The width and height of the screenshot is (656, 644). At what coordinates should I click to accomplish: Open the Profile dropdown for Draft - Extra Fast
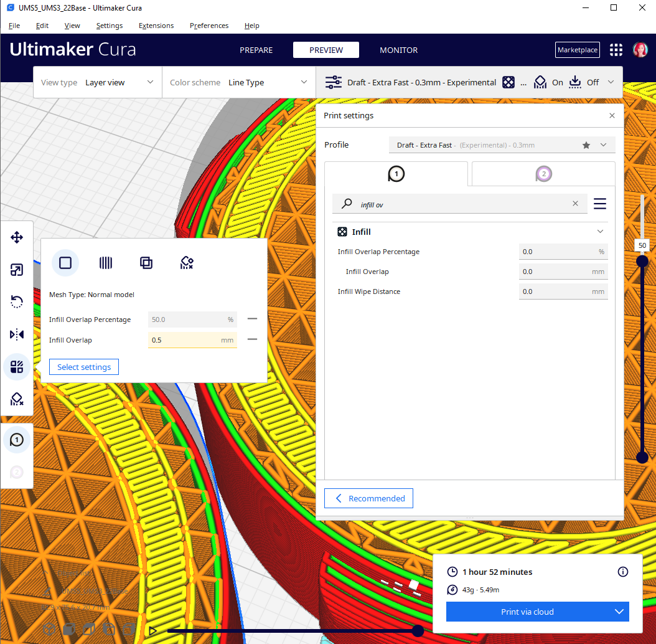pos(502,144)
